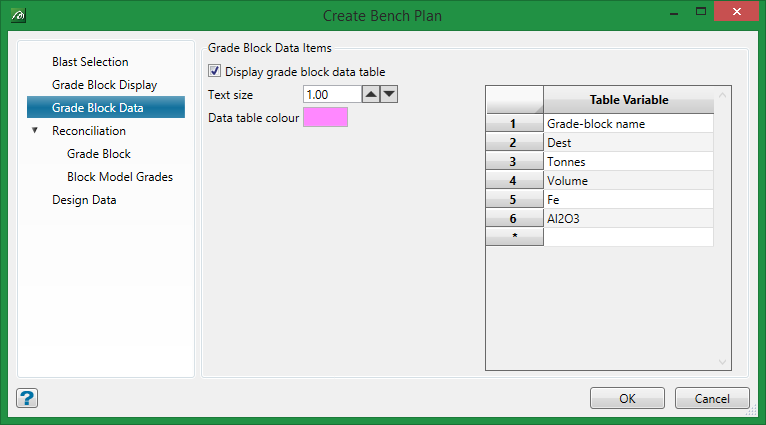766x425 pixels.
Task: Click the empty new-row variable cell
Action: [x=629, y=237]
